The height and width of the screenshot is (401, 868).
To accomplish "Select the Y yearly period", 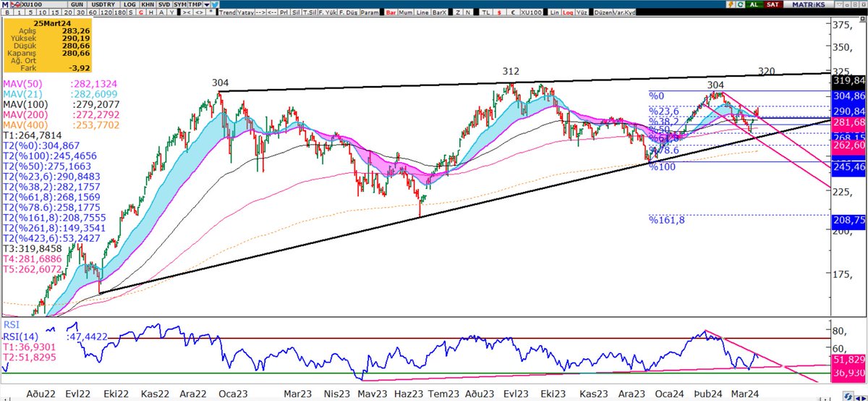I will click(x=173, y=12).
